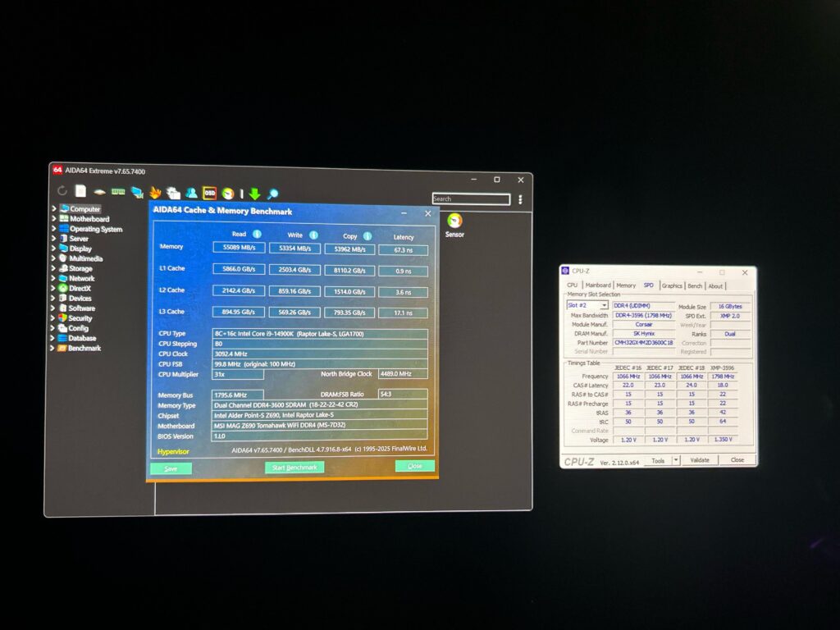
Task: Click the Close button in CPU-Z
Action: pos(737,460)
